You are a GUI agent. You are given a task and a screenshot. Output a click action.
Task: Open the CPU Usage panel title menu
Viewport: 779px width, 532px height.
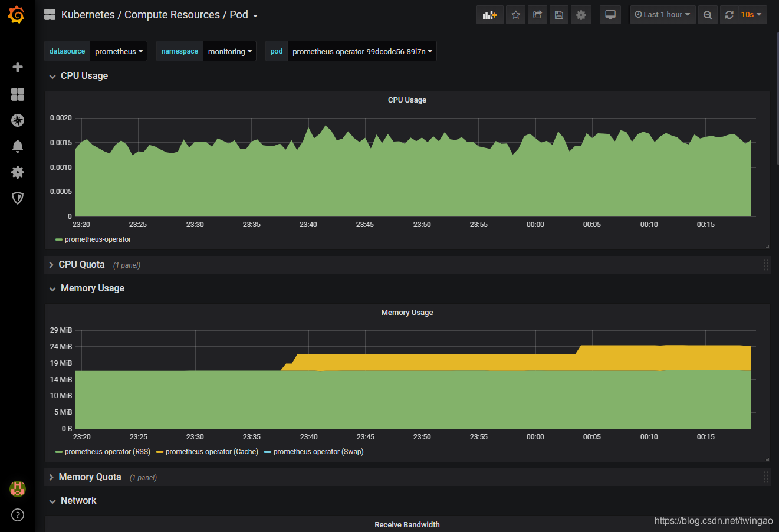(407, 100)
